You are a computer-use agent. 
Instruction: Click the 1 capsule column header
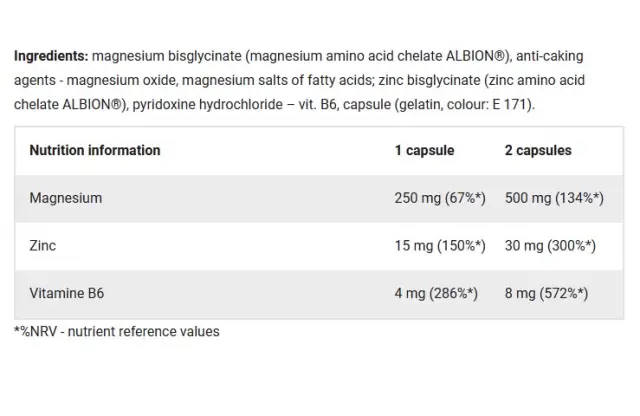coord(424,150)
